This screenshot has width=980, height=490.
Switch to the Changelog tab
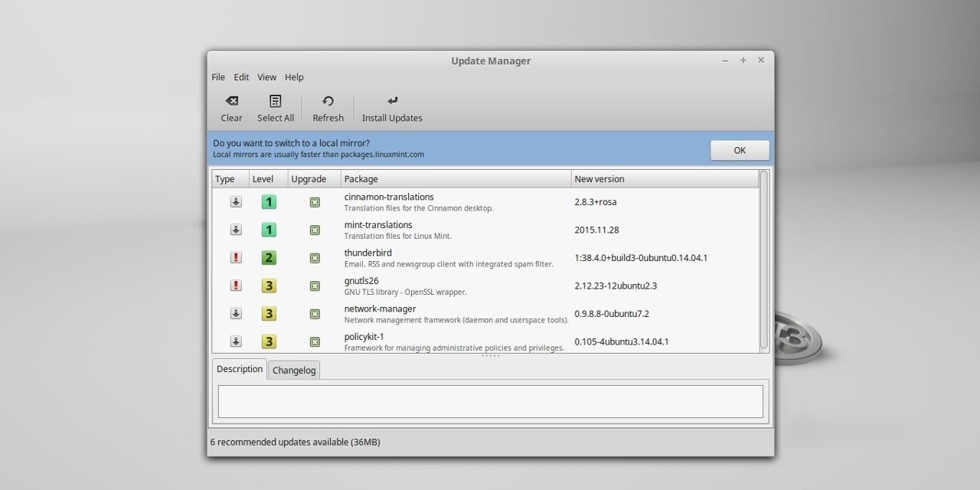[x=294, y=371]
